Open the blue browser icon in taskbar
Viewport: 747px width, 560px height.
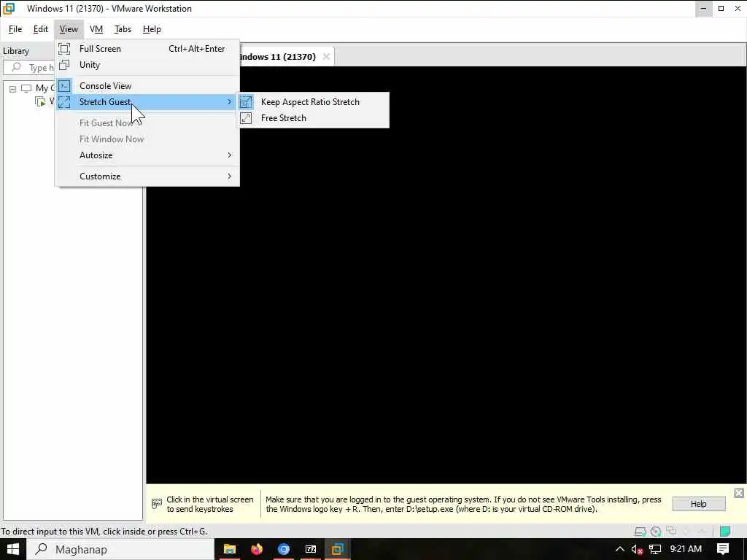284,550
